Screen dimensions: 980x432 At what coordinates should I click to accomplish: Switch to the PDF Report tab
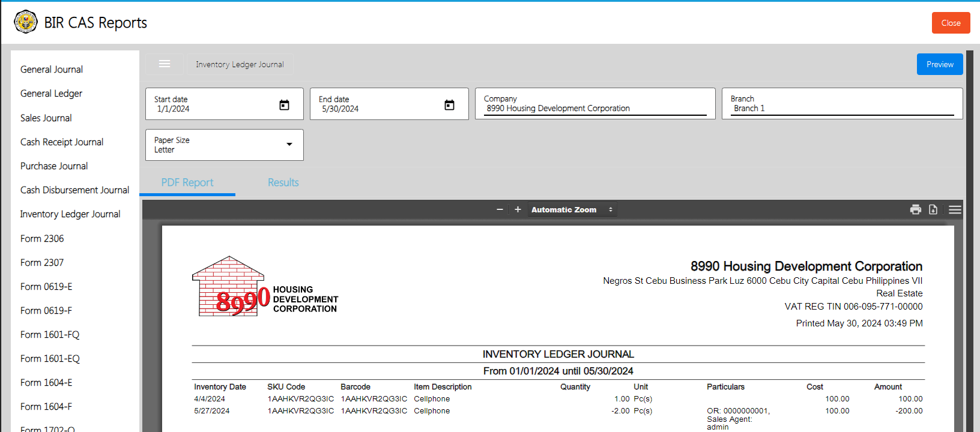pyautogui.click(x=187, y=182)
